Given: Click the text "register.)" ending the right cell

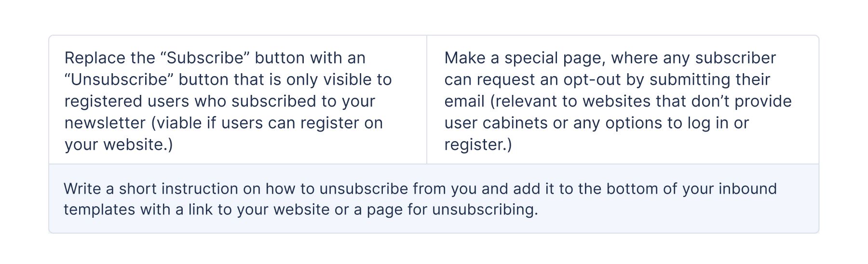Looking at the screenshot, I should point(478,145).
